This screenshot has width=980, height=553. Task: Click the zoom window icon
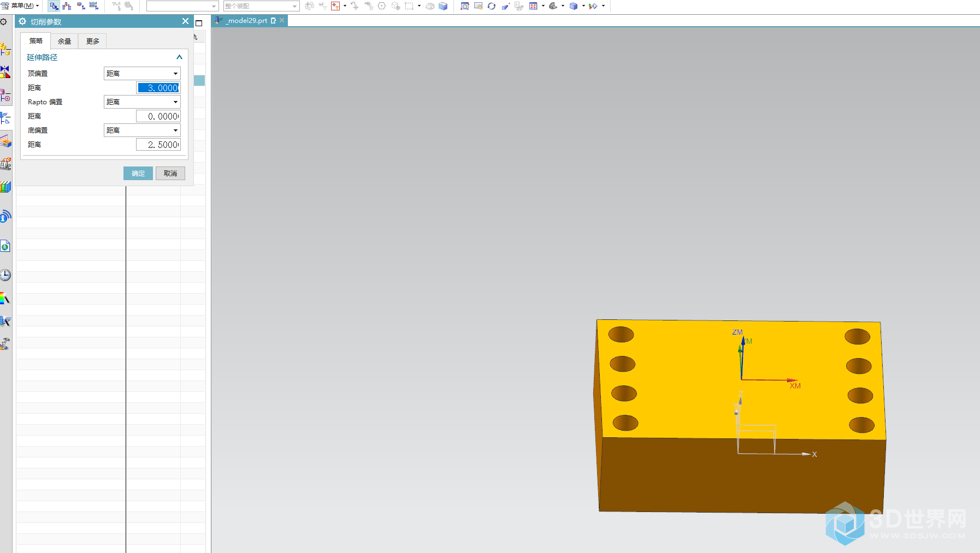click(465, 6)
